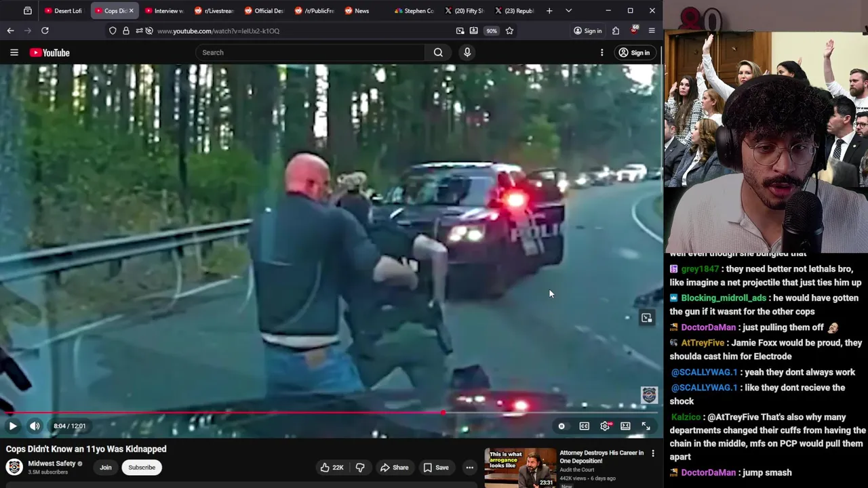
Task: Mute the video with the speaker icon
Action: [35, 426]
